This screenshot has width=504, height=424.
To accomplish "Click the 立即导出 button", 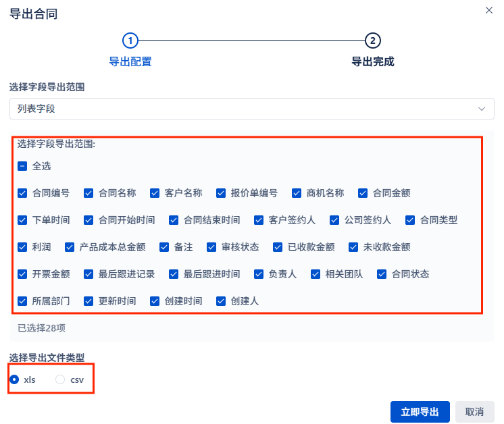I will point(420,411).
